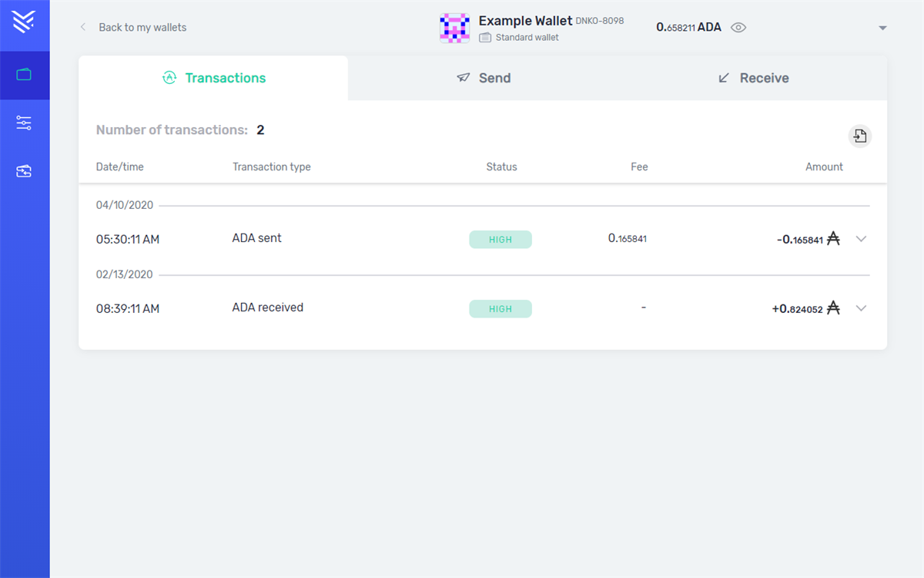This screenshot has width=924, height=578.
Task: Click the amount -0.165841
Action: pyautogui.click(x=800, y=240)
